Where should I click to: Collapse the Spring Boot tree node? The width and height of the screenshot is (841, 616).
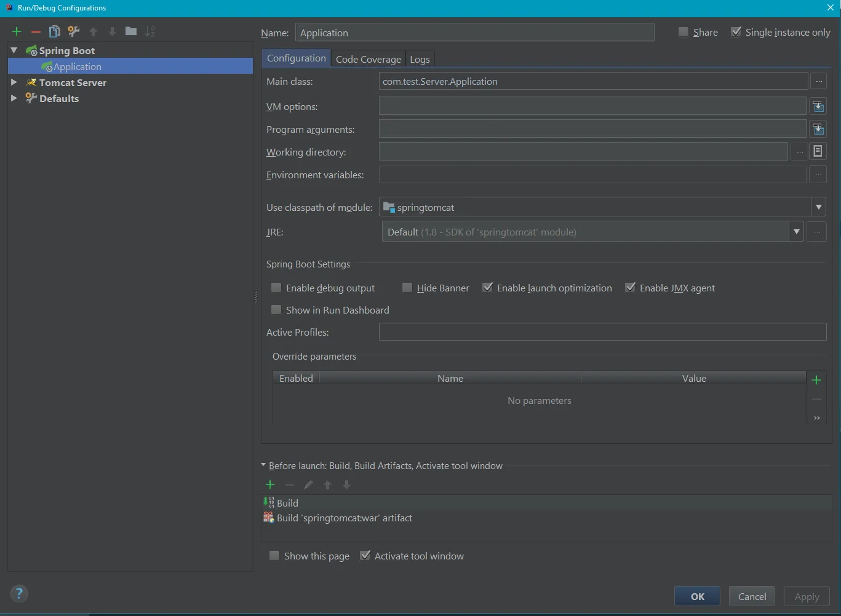click(x=14, y=50)
